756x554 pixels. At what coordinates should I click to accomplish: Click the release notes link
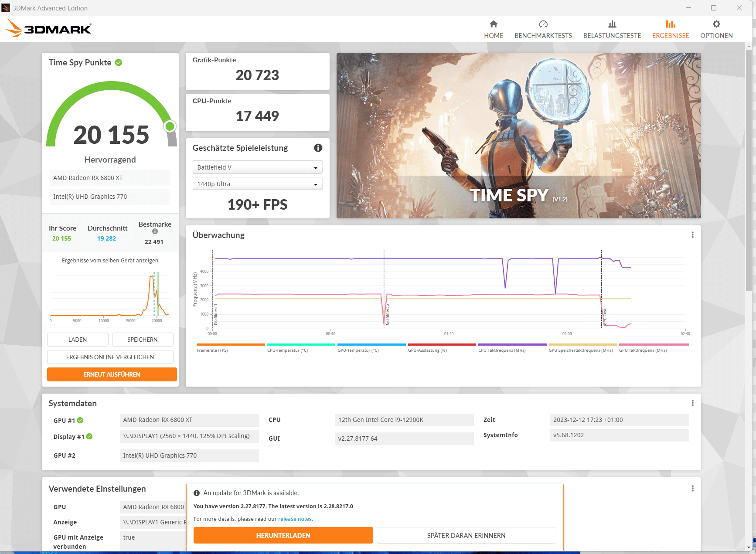(295, 519)
